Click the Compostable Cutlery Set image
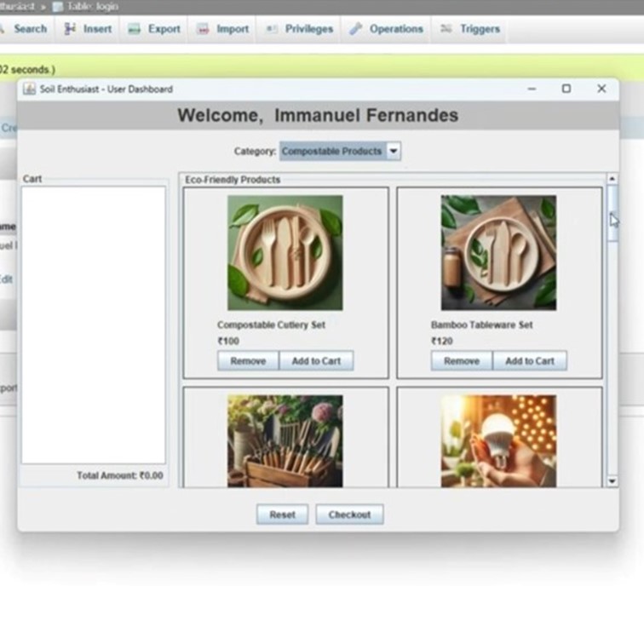This screenshot has width=644, height=644. (285, 253)
